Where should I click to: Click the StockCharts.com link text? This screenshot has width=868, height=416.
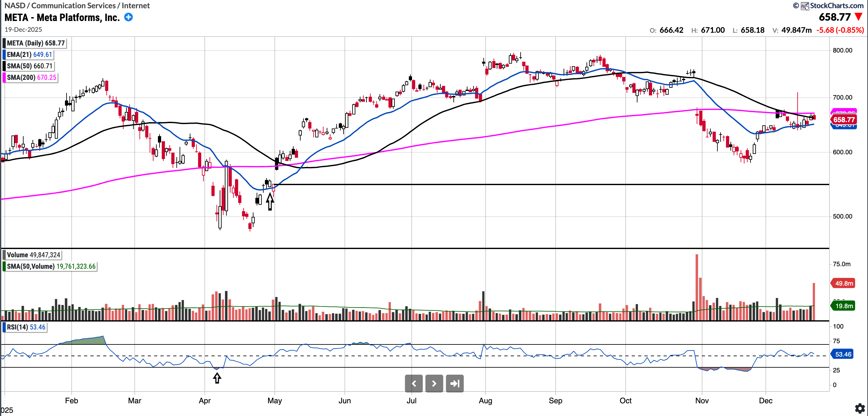tap(836, 6)
